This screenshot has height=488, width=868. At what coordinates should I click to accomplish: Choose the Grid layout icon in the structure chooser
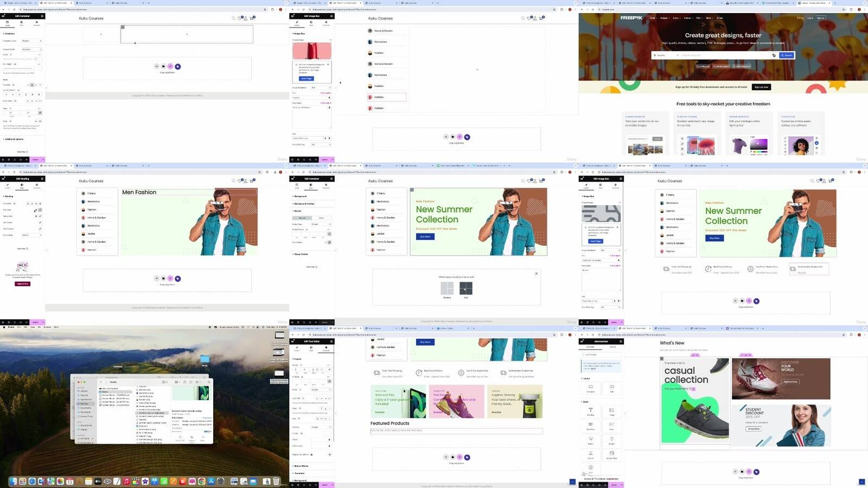pos(466,288)
